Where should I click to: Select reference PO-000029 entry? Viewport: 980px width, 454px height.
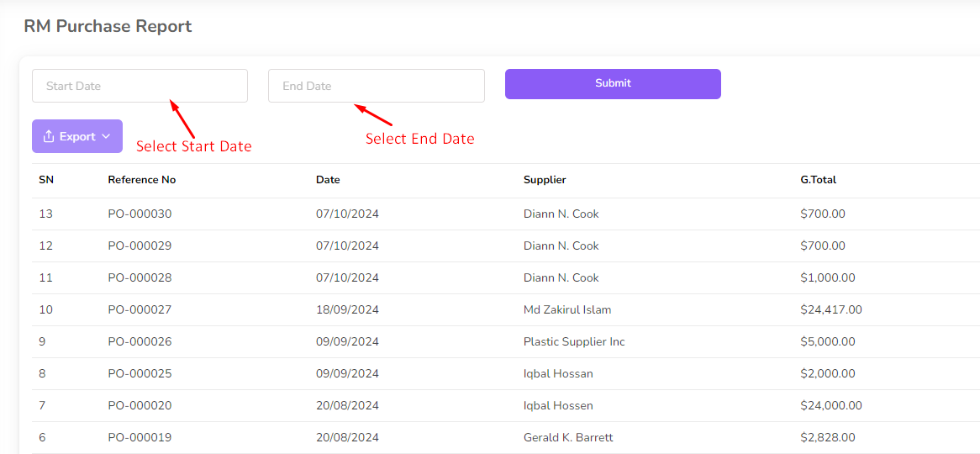tap(140, 246)
